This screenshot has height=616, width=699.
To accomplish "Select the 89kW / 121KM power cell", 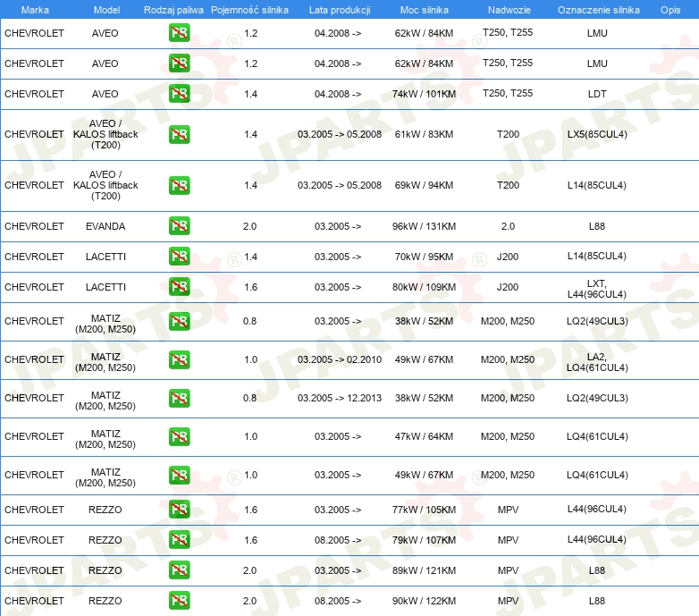I will point(424,570).
